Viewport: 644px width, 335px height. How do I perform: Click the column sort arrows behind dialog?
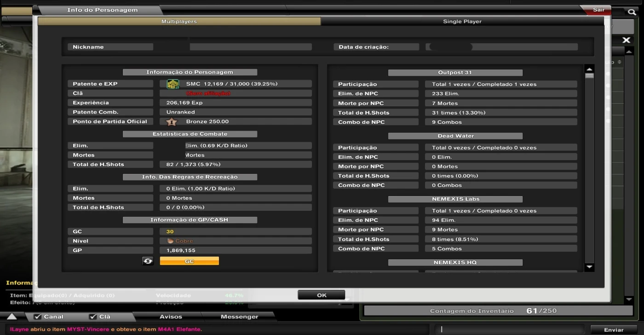coord(619,62)
